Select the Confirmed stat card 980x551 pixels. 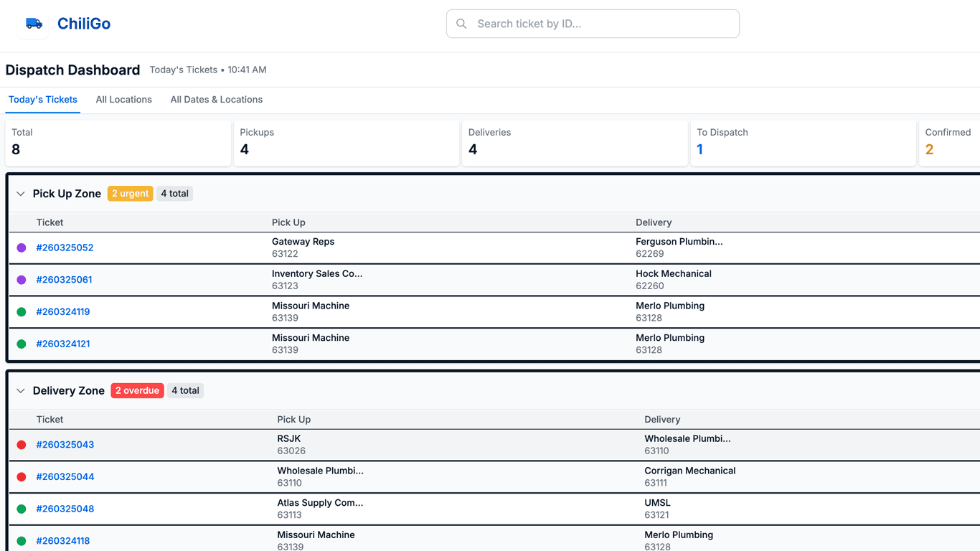(950, 143)
